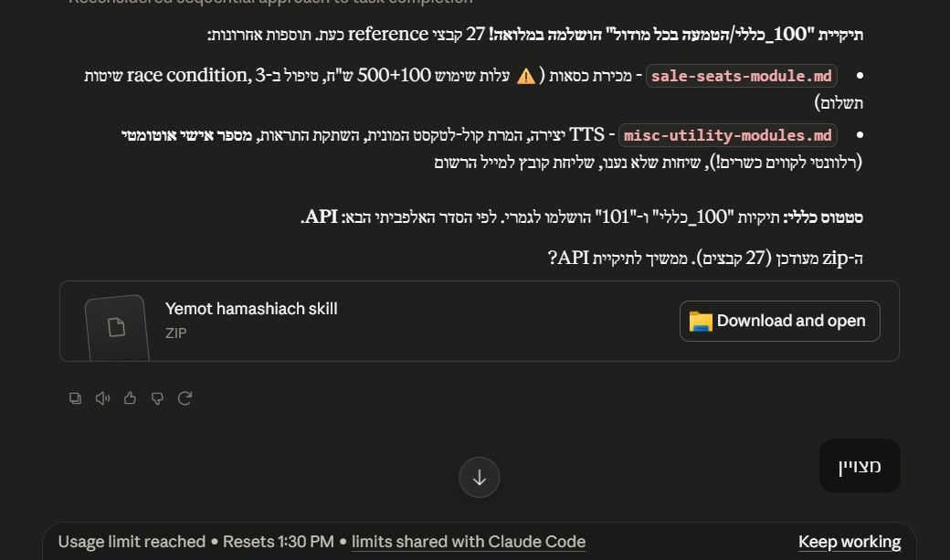Click the Usage limit reached notice text

pyautogui.click(x=132, y=542)
